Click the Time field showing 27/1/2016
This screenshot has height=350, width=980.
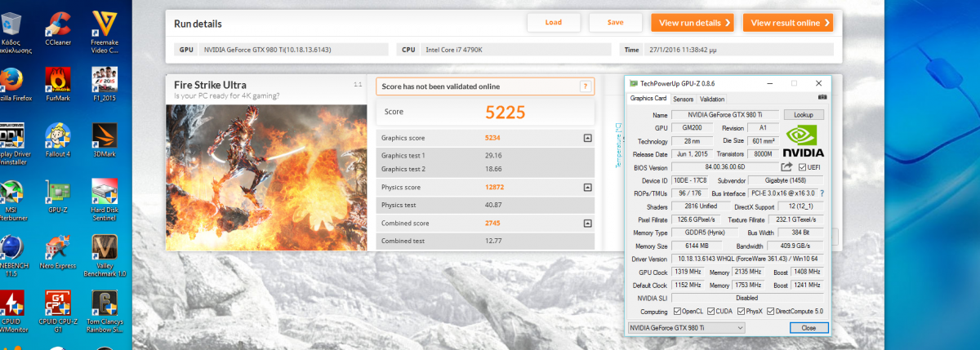738,50
